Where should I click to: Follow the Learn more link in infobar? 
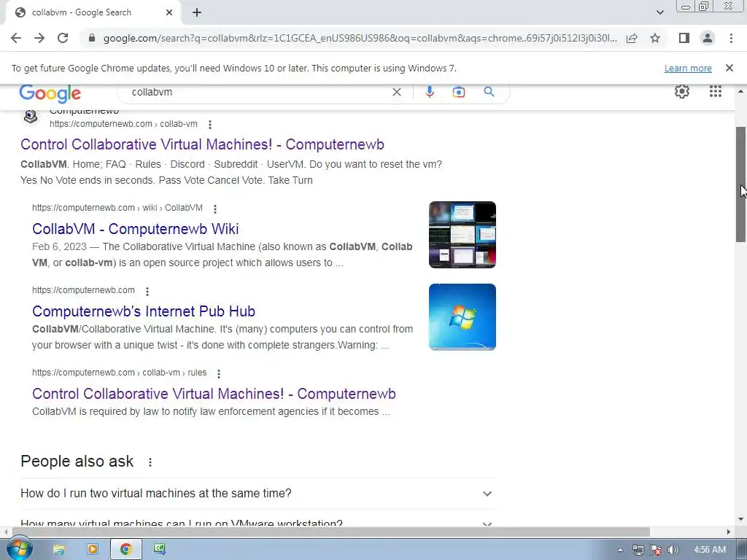coord(688,68)
